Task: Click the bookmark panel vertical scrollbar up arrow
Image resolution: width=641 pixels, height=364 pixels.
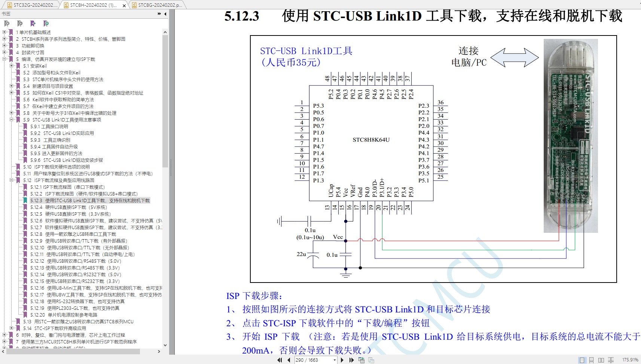Action: [x=165, y=33]
